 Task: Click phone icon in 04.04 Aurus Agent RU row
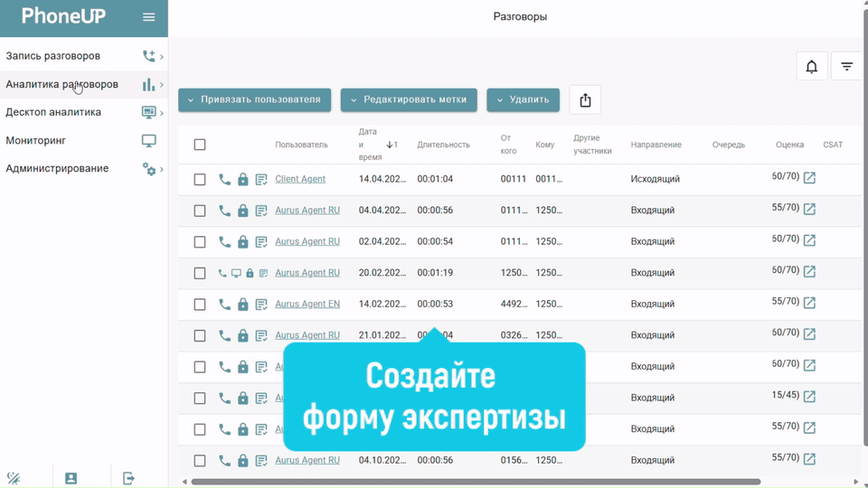224,211
